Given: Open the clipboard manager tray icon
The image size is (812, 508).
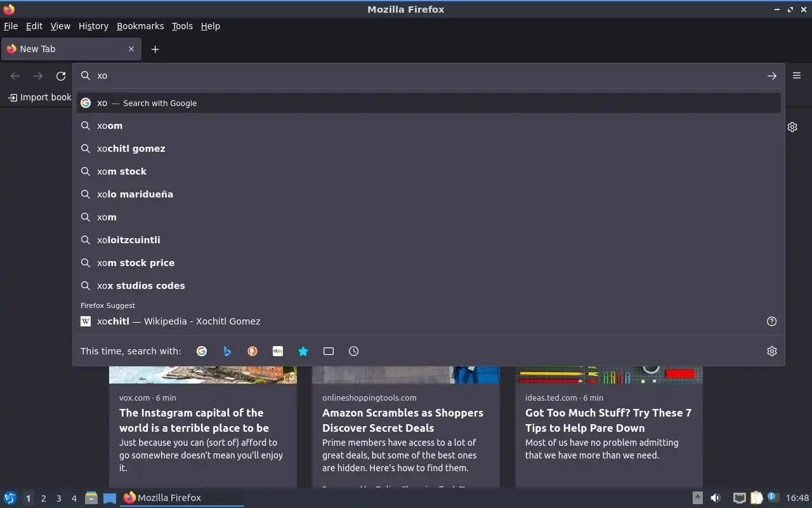Looking at the screenshot, I should click(x=756, y=498).
